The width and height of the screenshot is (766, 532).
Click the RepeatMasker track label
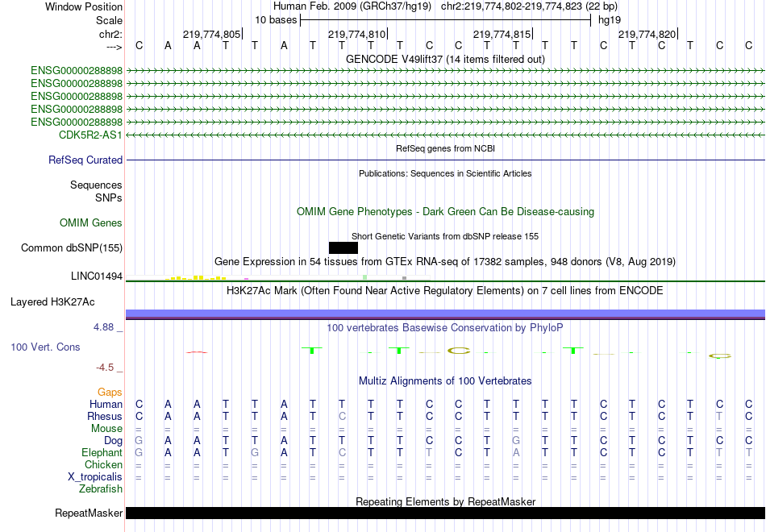pyautogui.click(x=89, y=513)
